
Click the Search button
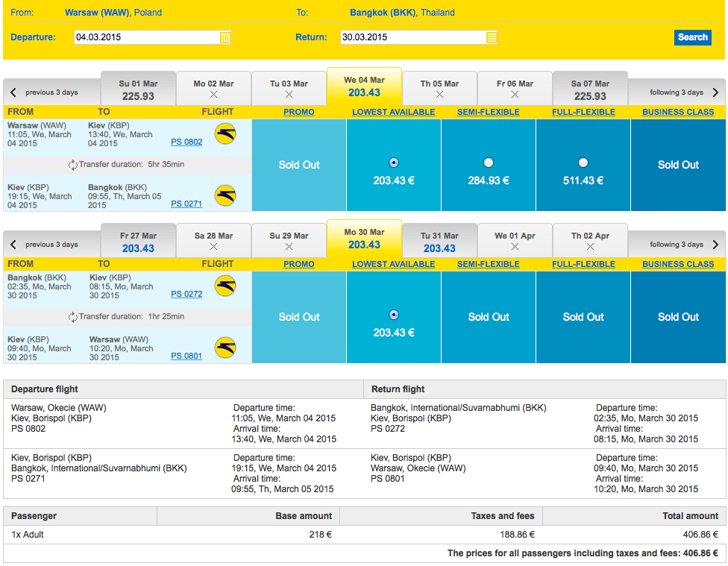[693, 37]
